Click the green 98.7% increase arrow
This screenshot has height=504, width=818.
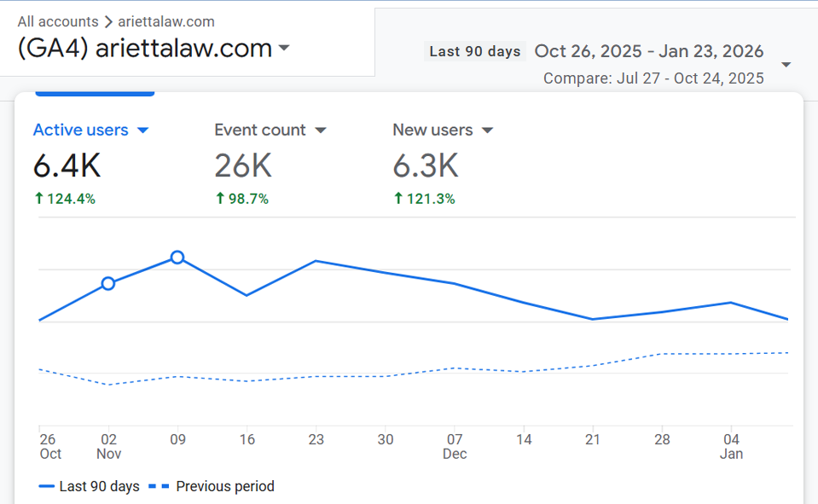[x=220, y=199]
